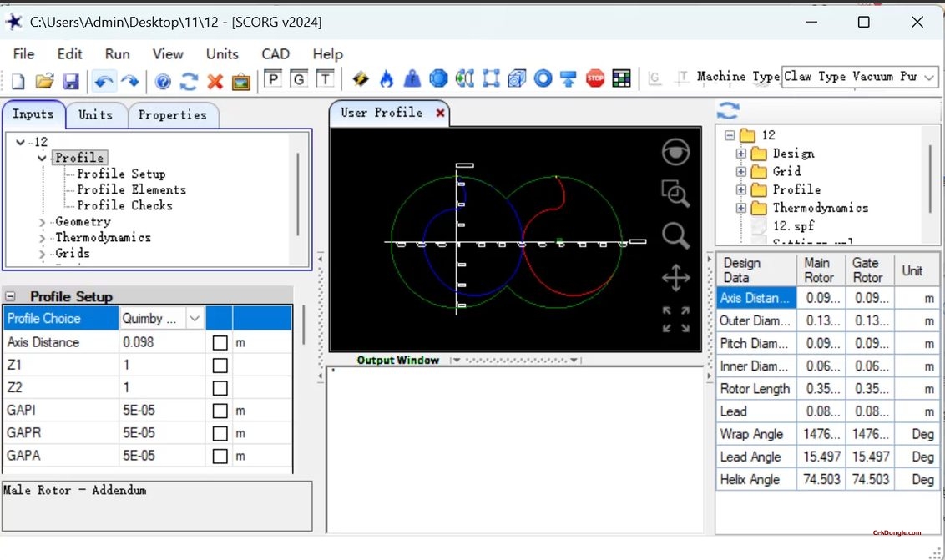Click the T toolbar button
The width and height of the screenshot is (945, 560).
coord(325,79)
